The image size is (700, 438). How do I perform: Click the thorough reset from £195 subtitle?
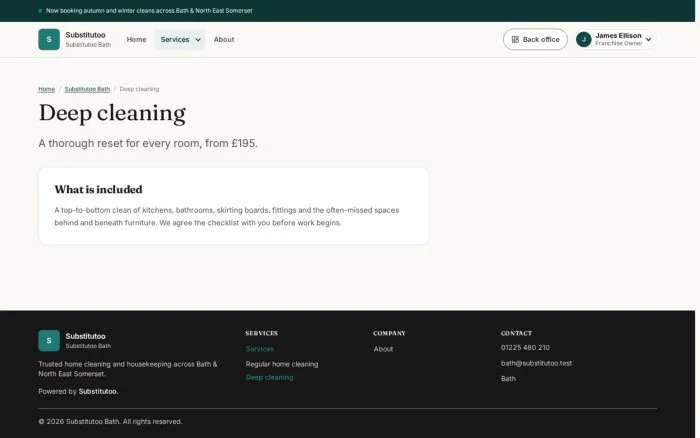coord(148,143)
